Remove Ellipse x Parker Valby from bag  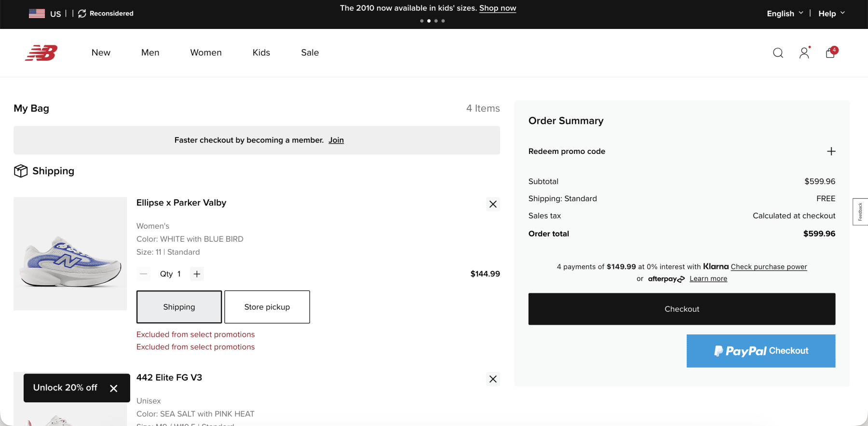click(x=493, y=204)
